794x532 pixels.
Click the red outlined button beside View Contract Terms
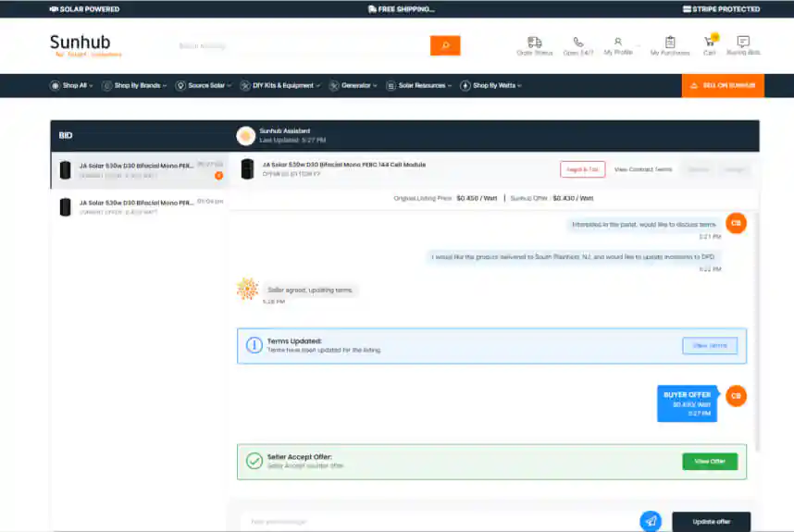click(x=582, y=169)
